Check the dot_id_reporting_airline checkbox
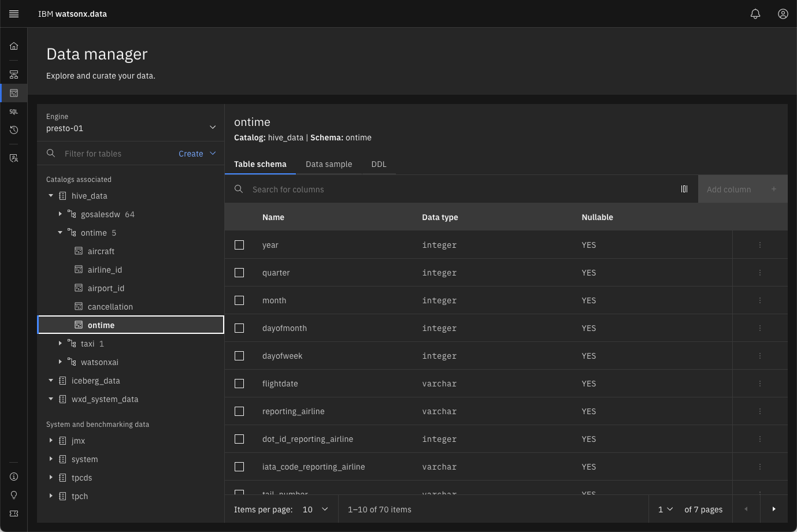Screen dimensions: 797x532 (239, 439)
